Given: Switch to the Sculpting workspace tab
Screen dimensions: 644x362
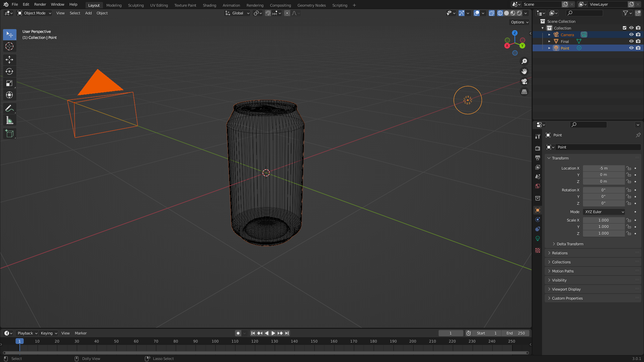Looking at the screenshot, I should pyautogui.click(x=136, y=5).
